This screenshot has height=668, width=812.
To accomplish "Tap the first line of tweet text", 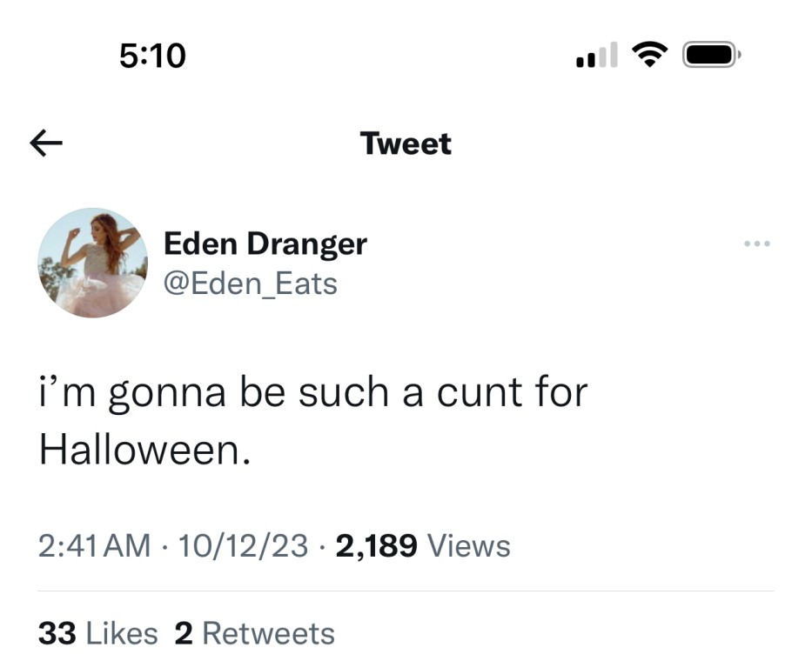I will [x=313, y=393].
